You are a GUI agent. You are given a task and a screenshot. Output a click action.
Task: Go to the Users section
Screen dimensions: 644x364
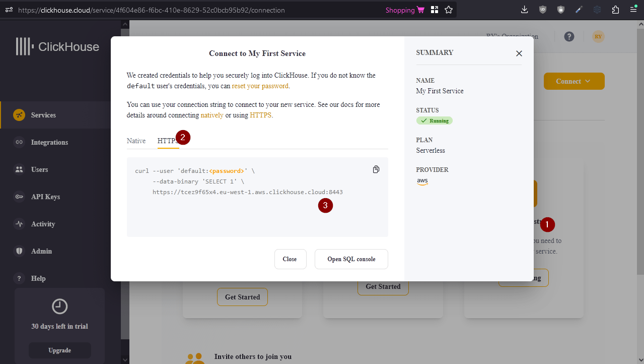pyautogui.click(x=39, y=169)
